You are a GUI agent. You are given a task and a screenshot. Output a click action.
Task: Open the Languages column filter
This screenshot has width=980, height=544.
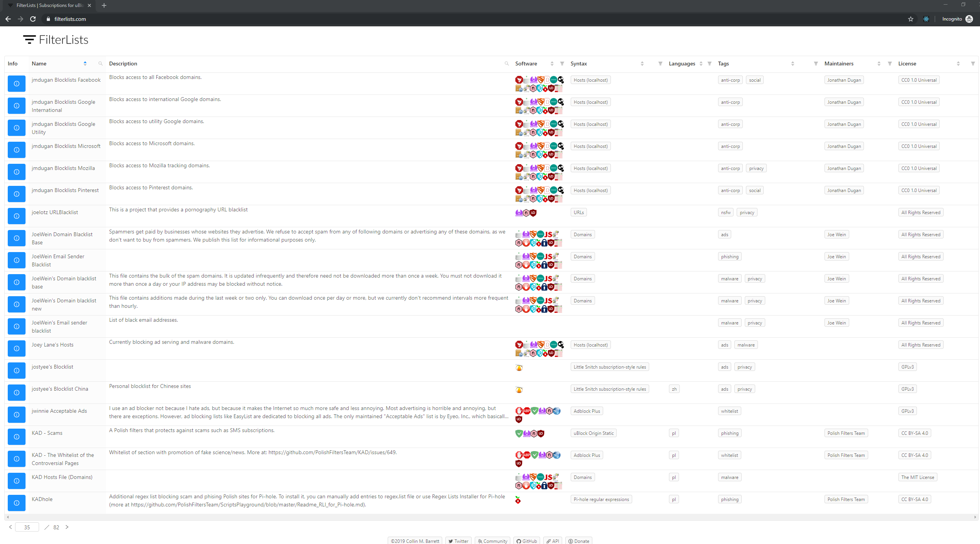tap(710, 63)
